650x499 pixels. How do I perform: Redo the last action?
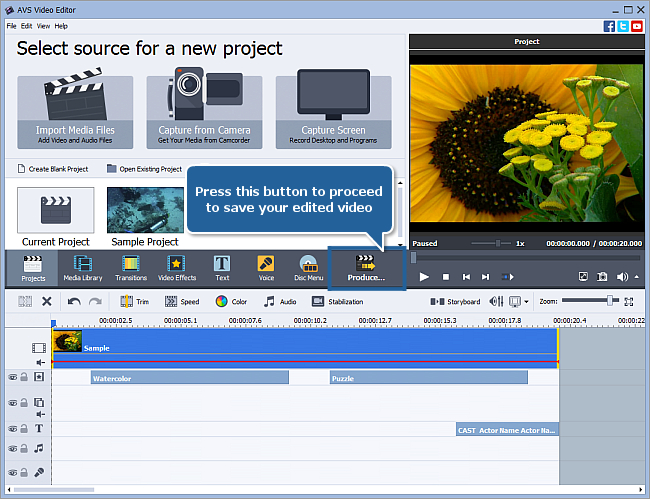pyautogui.click(x=95, y=301)
